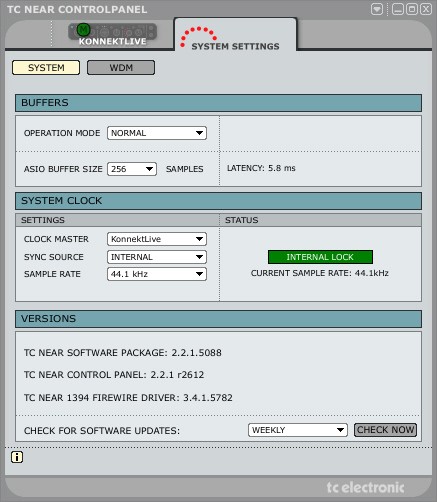Viewport: 437px width, 502px height.
Task: Open the SYSTEM SETTINGS tab
Action: pyautogui.click(x=235, y=35)
